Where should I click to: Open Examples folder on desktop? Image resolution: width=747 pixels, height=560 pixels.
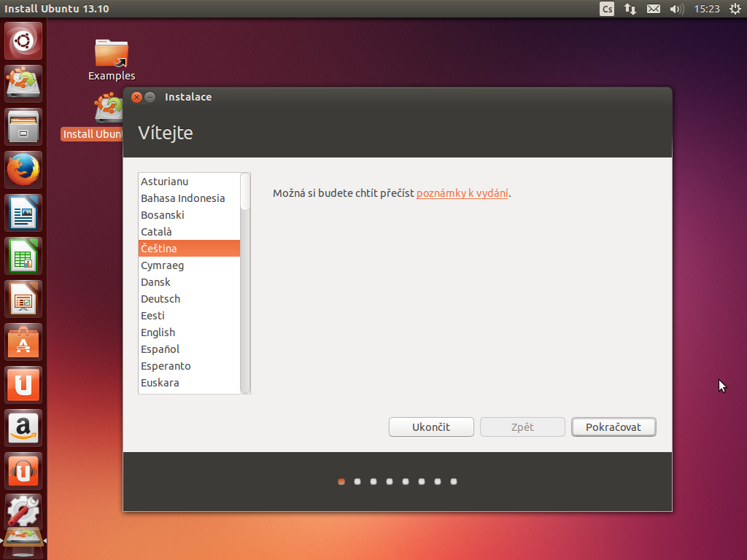click(x=112, y=60)
